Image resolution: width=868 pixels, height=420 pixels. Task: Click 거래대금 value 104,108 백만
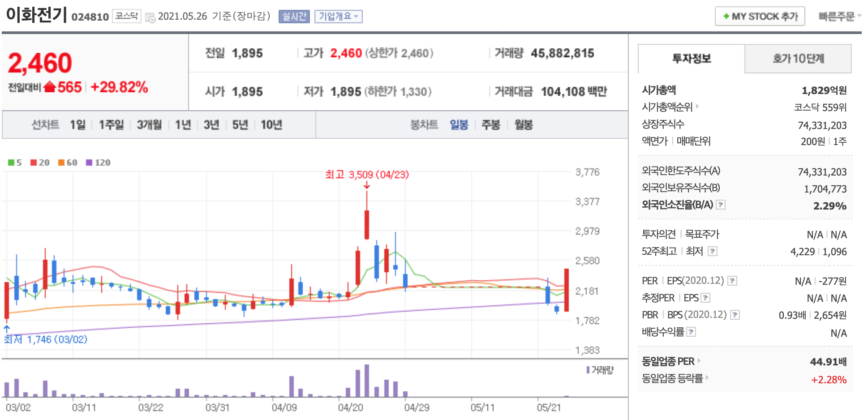(574, 92)
